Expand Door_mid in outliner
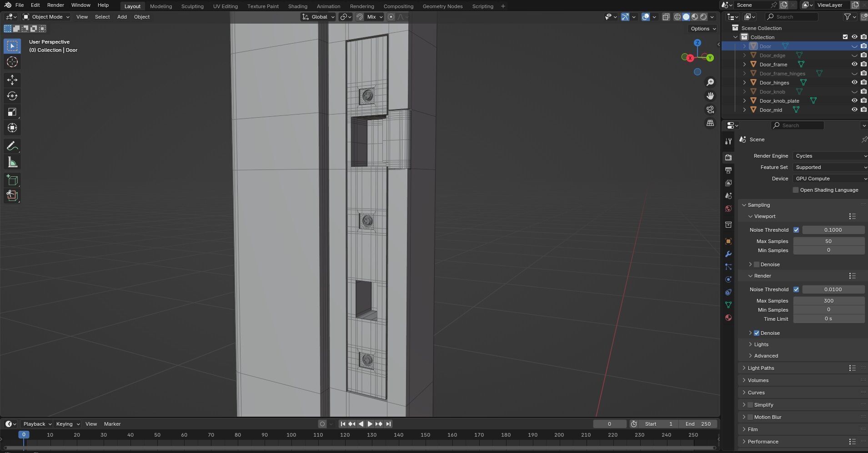Viewport: 868px width, 453px height. click(744, 110)
